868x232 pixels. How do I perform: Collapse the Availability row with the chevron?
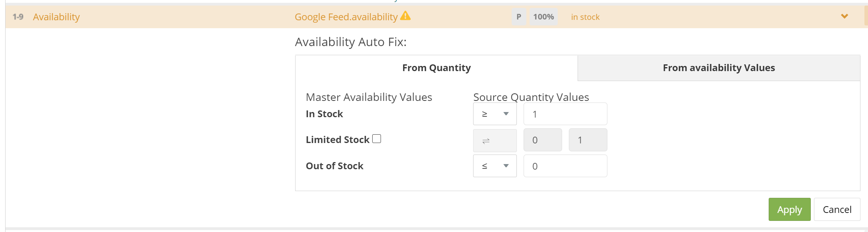(845, 16)
